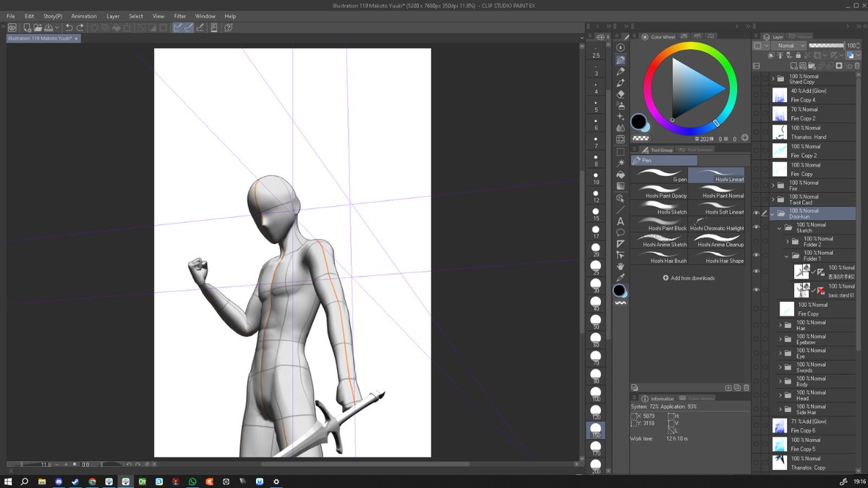Image resolution: width=868 pixels, height=488 pixels.
Task: Click the Open file folder icon
Action: coord(38,28)
